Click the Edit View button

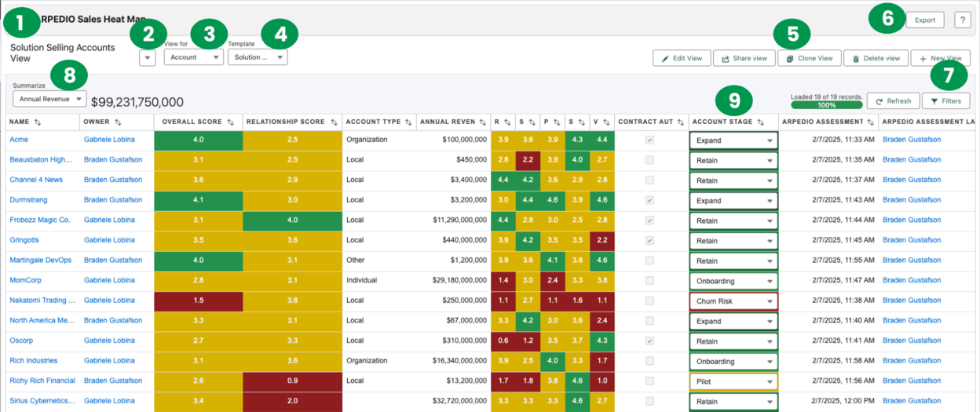coord(682,58)
